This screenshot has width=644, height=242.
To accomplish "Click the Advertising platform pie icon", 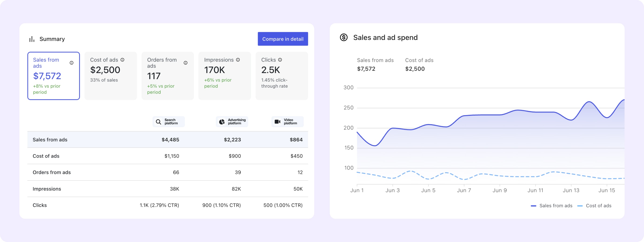I will tap(222, 122).
